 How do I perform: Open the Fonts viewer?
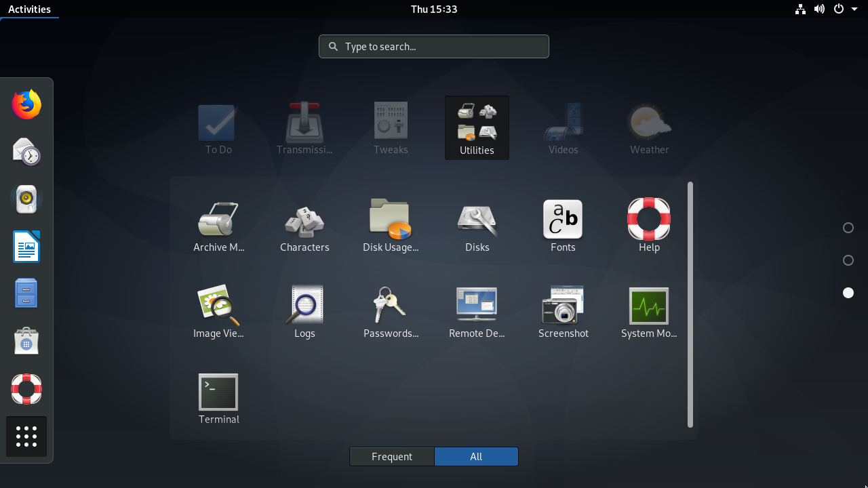click(563, 226)
